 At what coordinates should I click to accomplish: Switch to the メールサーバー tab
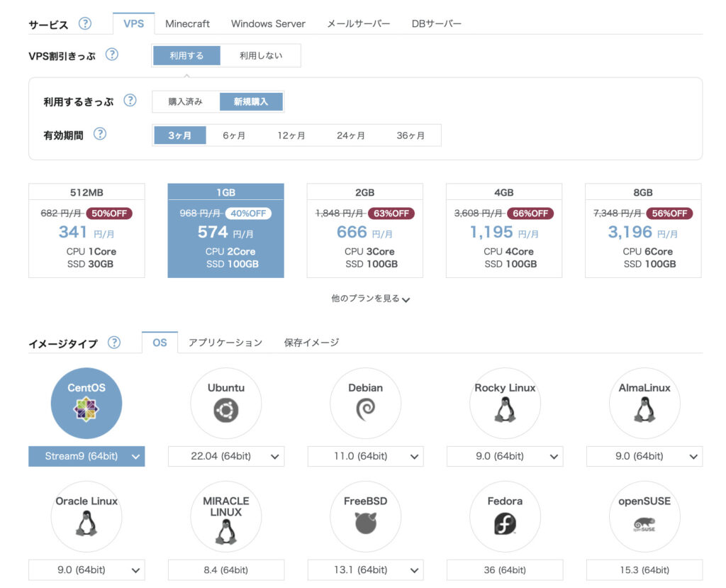tap(358, 23)
